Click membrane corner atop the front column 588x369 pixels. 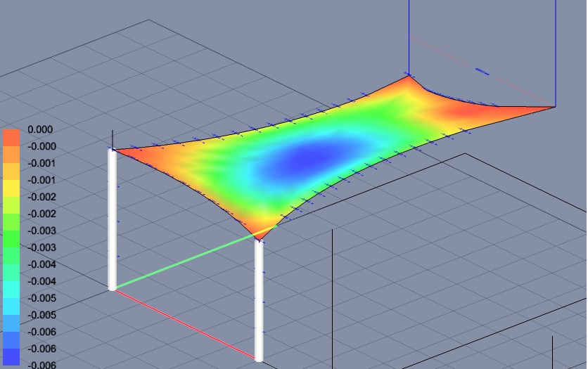pyautogui.click(x=260, y=237)
